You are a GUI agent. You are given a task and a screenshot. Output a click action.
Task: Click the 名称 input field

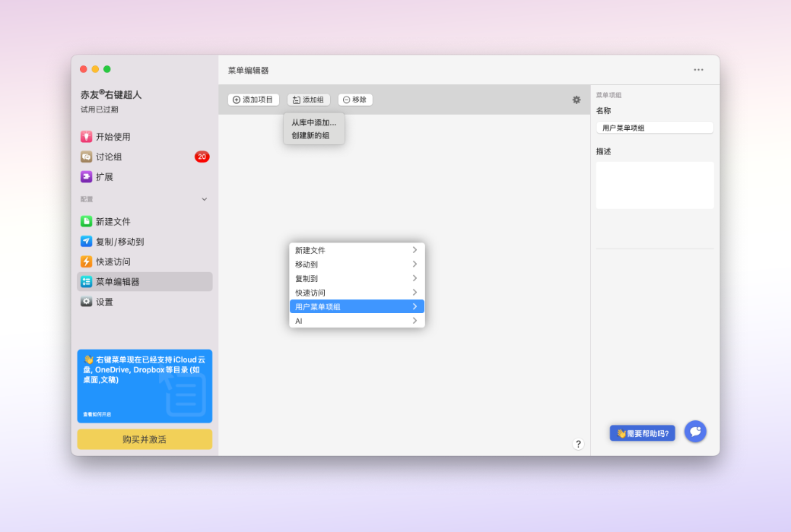click(655, 128)
